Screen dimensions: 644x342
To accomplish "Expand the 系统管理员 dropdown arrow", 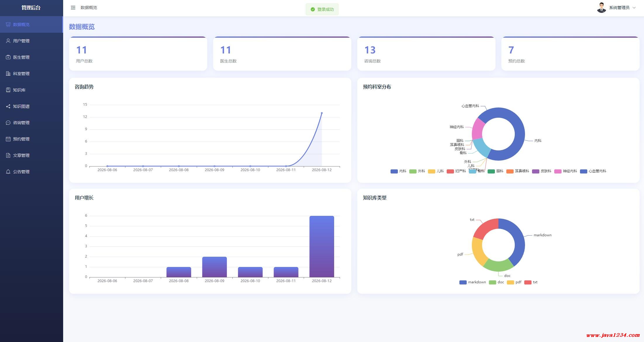I will coord(634,8).
